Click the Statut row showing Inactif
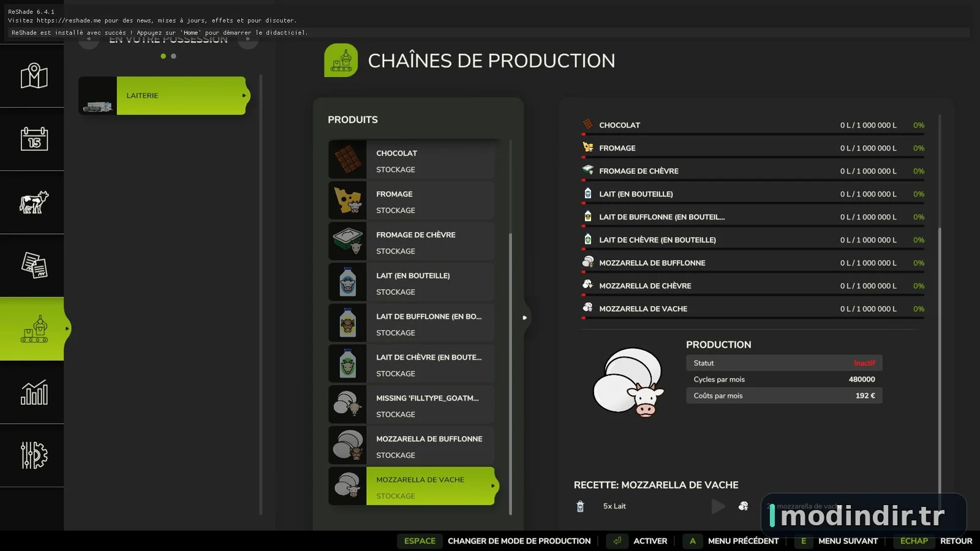This screenshot has height=551, width=980. (784, 363)
